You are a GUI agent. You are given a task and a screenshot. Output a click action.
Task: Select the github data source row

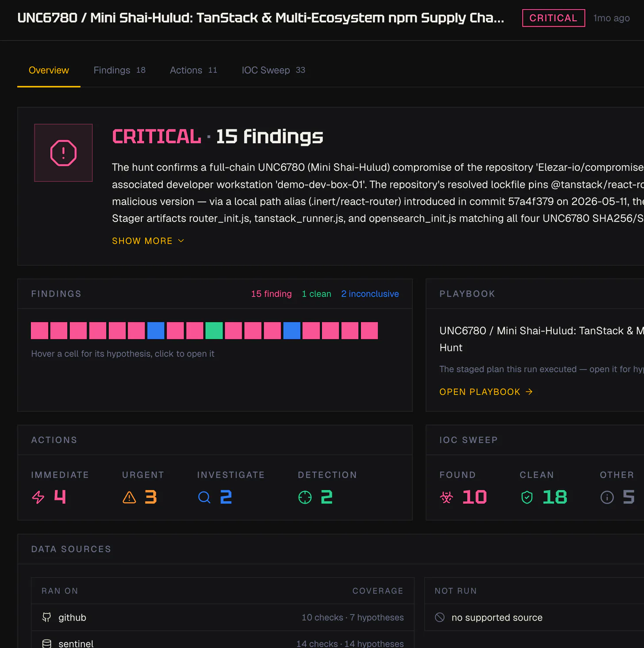pyautogui.click(x=222, y=617)
